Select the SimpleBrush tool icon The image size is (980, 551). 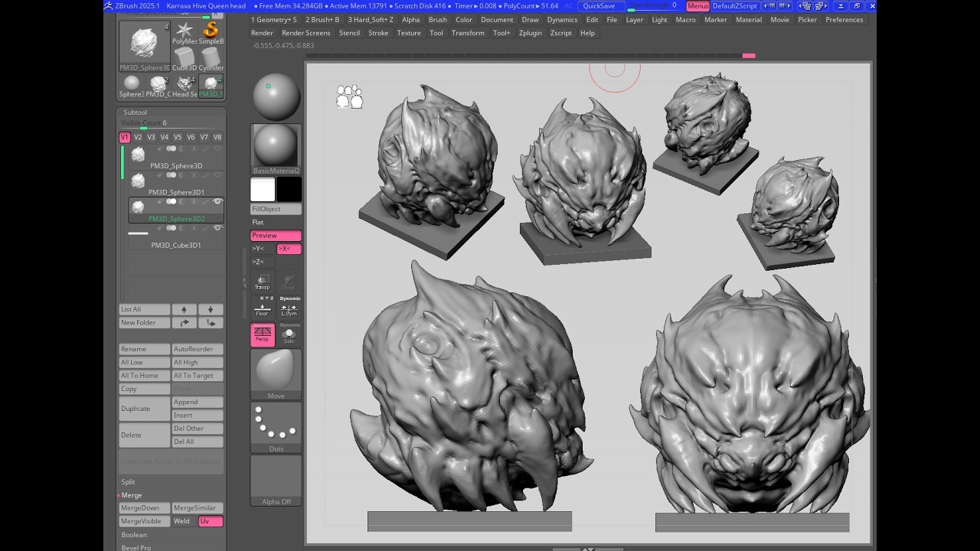(211, 32)
